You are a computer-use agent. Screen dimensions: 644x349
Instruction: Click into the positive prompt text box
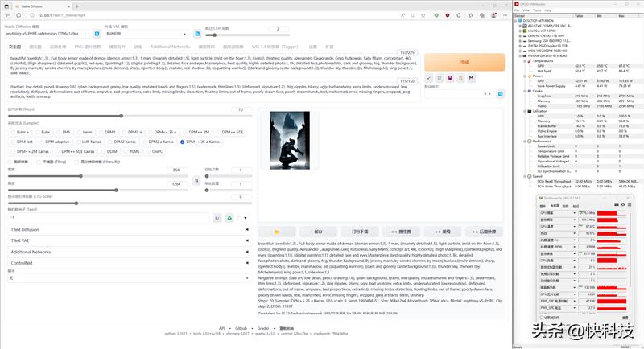tap(213, 66)
